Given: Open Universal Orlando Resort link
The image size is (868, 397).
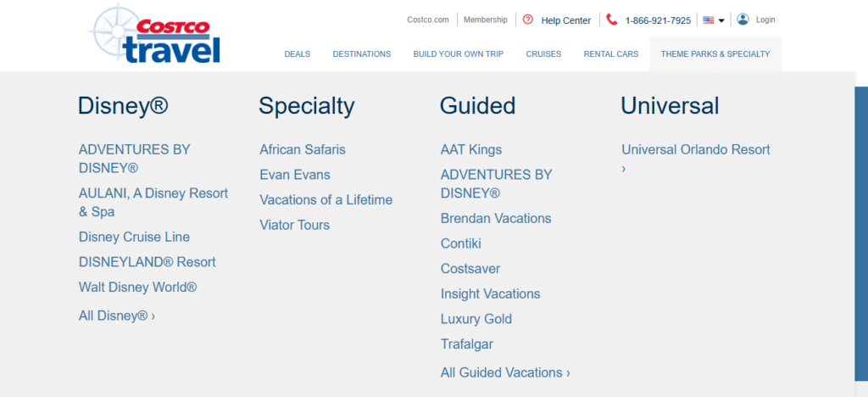Looking at the screenshot, I should [x=696, y=159].
